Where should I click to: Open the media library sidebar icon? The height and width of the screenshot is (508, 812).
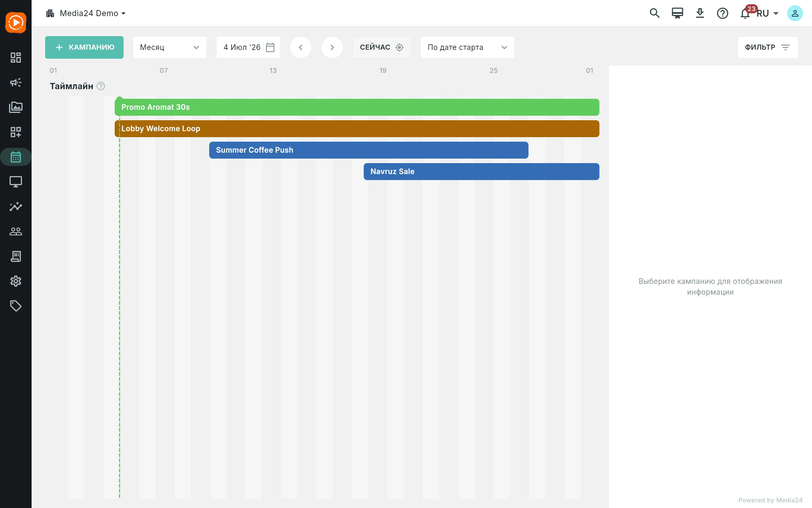[x=16, y=107]
